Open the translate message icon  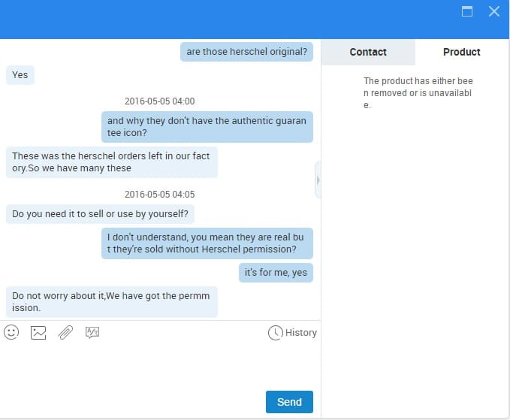pos(92,333)
